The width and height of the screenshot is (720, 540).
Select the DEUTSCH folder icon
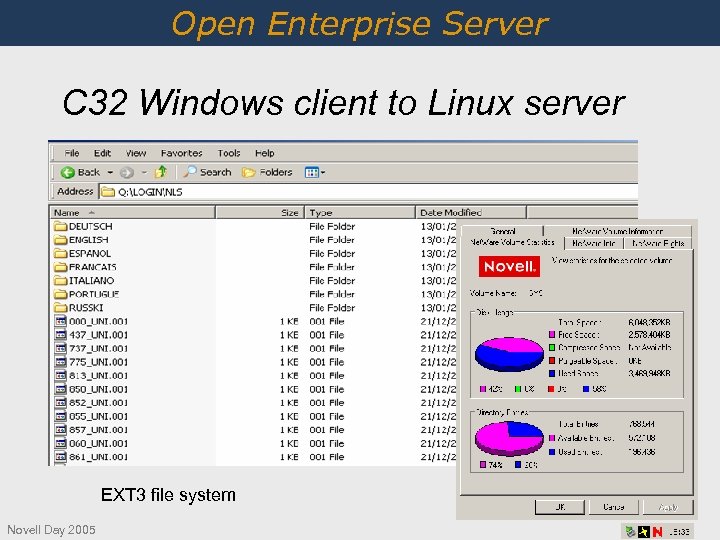click(60, 226)
